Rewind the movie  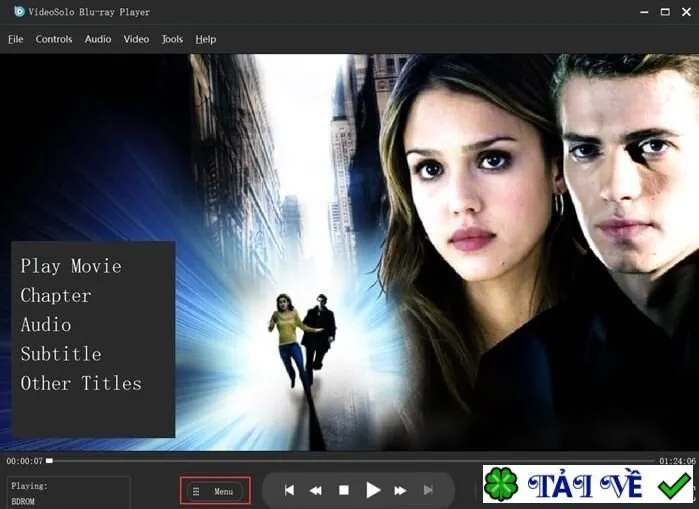tap(316, 490)
